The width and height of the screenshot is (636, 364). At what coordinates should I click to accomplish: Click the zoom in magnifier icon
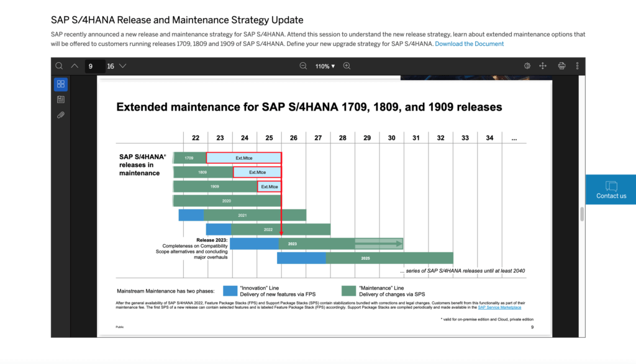[347, 65]
